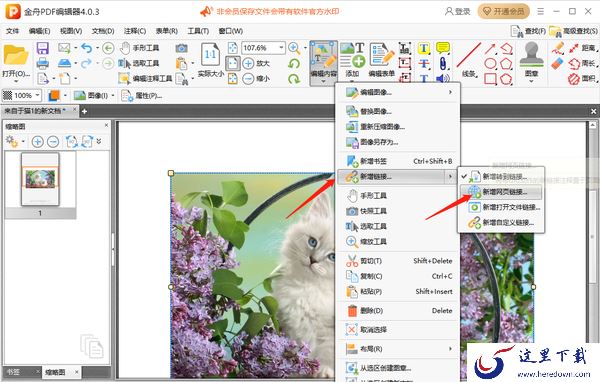
Task: Select the 选取工具 in the top toolbar
Action: pos(139,63)
